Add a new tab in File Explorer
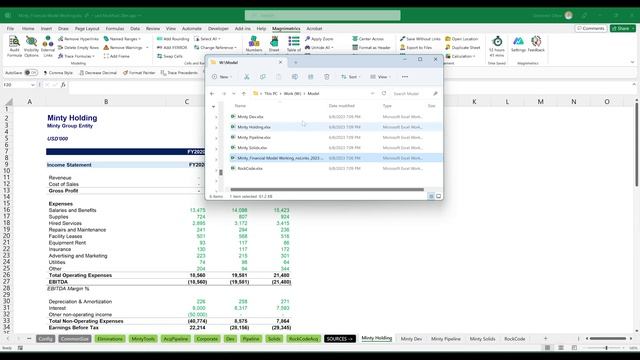 point(296,62)
